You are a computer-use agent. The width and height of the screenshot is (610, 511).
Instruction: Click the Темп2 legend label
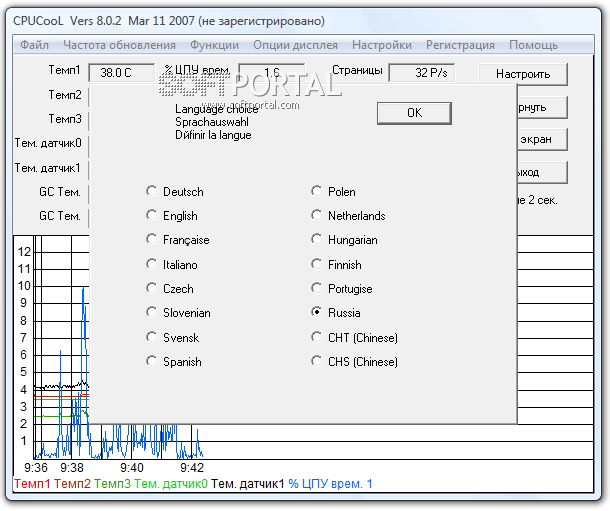click(72, 484)
